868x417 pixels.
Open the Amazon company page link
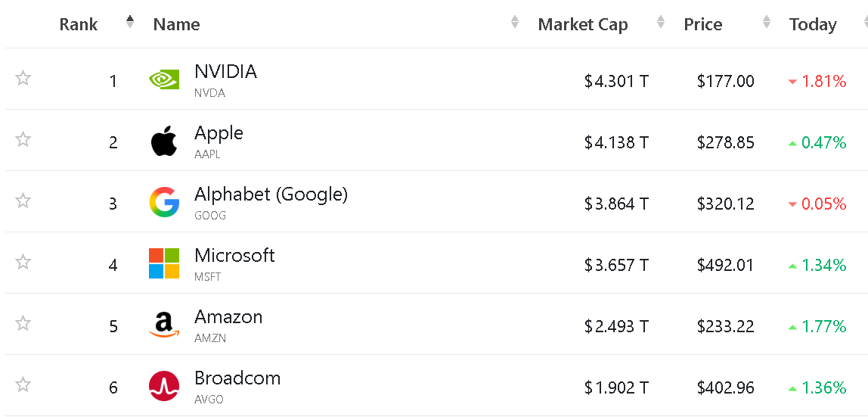pyautogui.click(x=228, y=317)
